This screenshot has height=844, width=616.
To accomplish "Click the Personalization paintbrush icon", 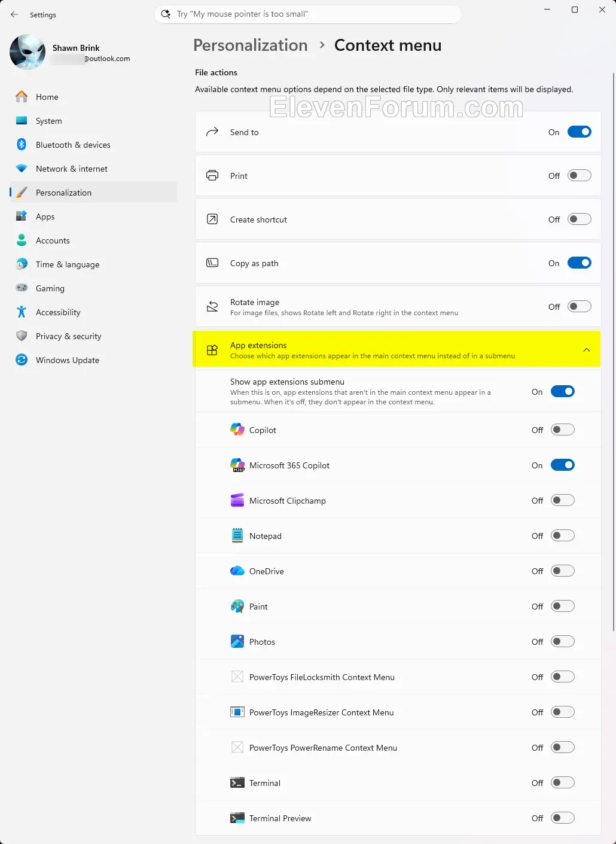I will coord(22,192).
